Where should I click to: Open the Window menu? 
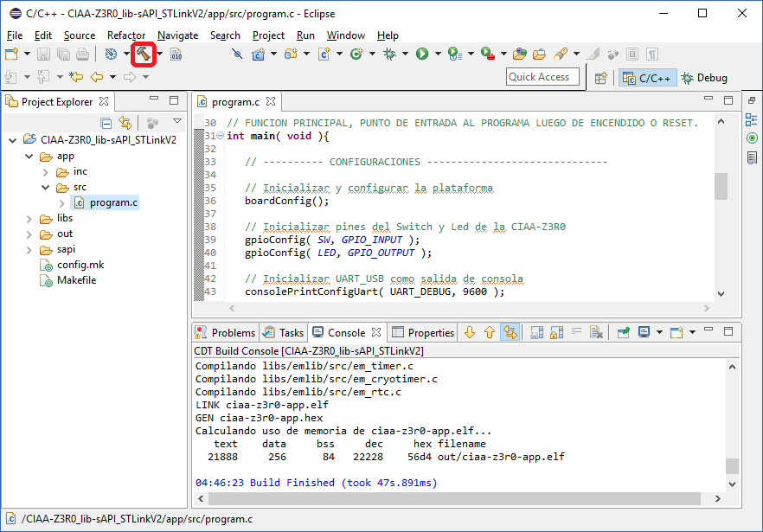pyautogui.click(x=345, y=35)
